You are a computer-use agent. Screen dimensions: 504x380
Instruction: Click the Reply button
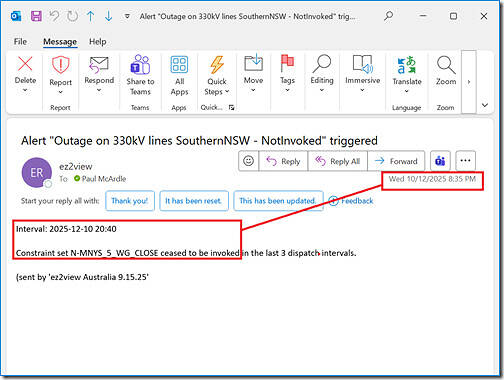(x=283, y=161)
